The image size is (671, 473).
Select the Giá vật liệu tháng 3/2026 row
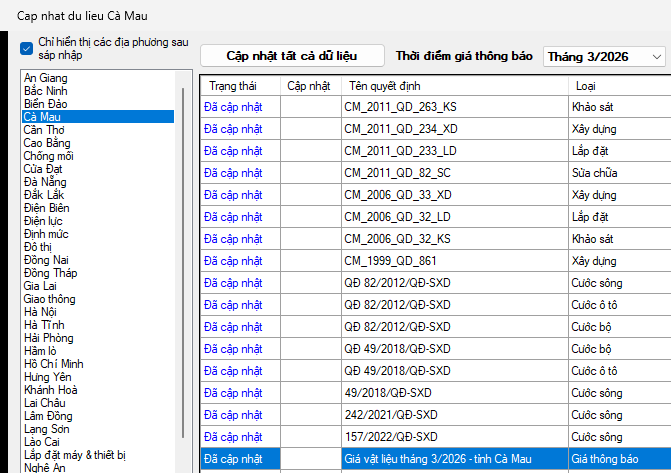[438, 459]
